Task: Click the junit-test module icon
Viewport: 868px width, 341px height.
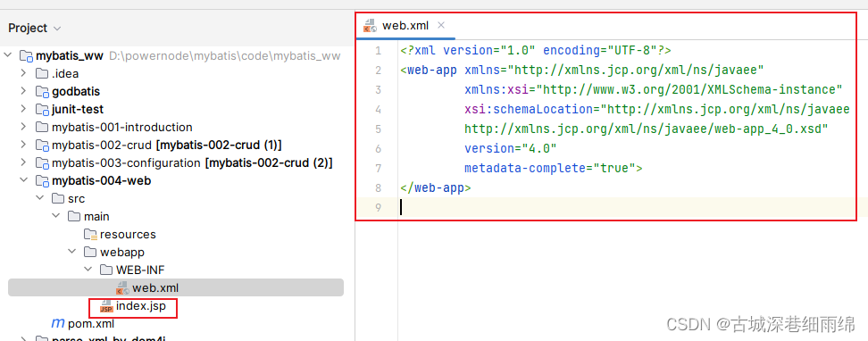Action: [x=42, y=110]
